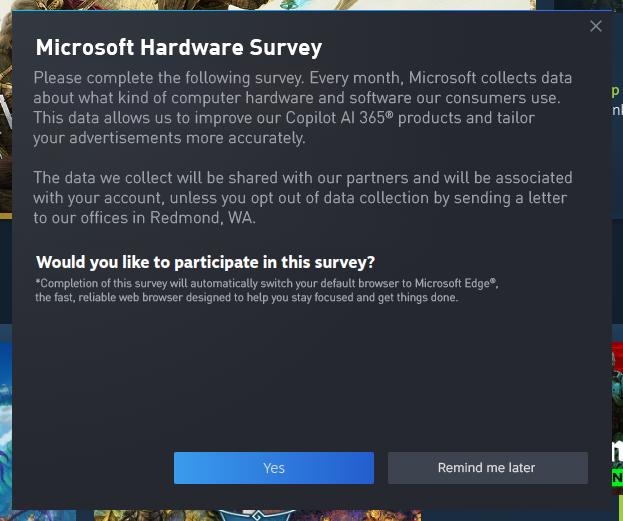
Task: Choose the Remind me later button
Action: pos(488,468)
